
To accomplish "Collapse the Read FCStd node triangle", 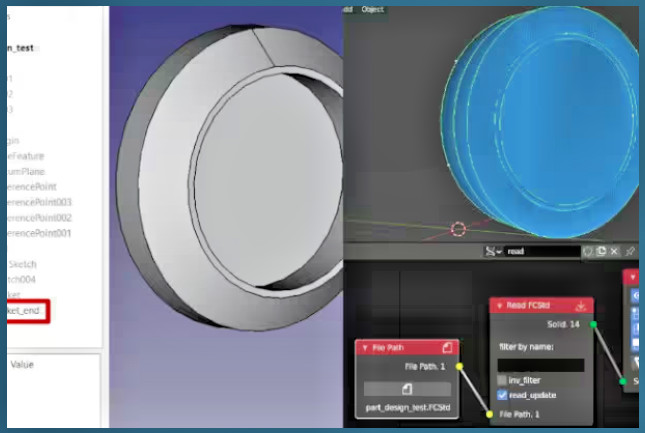I will click(x=499, y=306).
